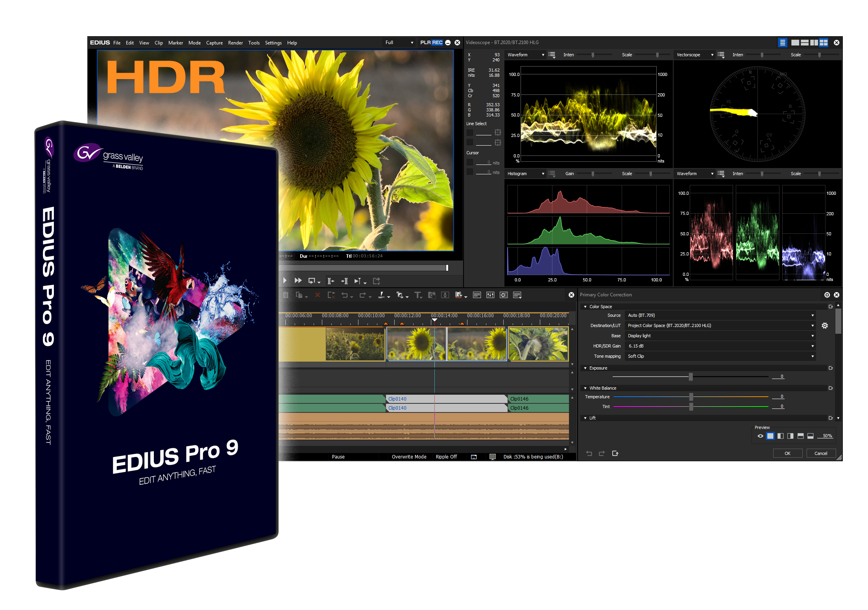Viewport: 868px width, 610px height.
Task: Click the Redo icon in the timeline toolbar
Action: [x=363, y=296]
